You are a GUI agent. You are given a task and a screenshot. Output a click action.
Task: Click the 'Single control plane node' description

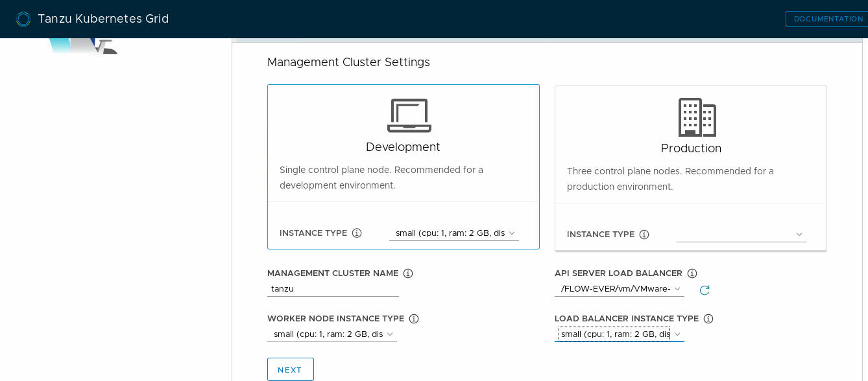(x=381, y=178)
